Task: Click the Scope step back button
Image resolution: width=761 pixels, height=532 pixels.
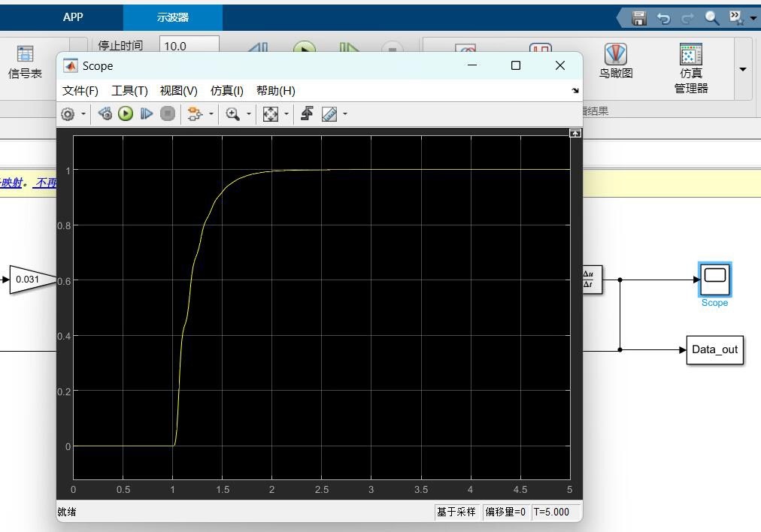Action: pyautogui.click(x=105, y=114)
